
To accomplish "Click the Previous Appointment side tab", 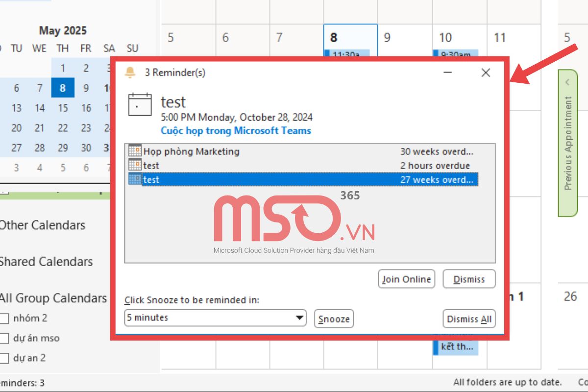I will point(568,143).
